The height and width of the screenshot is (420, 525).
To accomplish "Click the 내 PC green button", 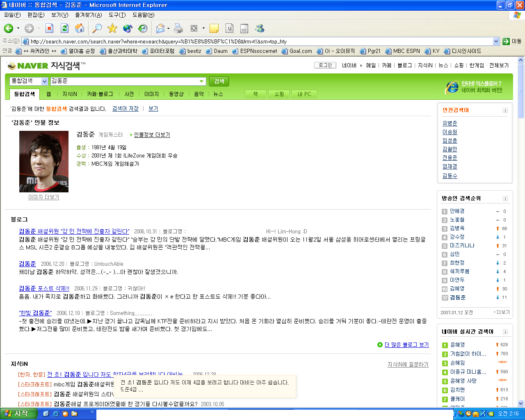I will click(304, 94).
